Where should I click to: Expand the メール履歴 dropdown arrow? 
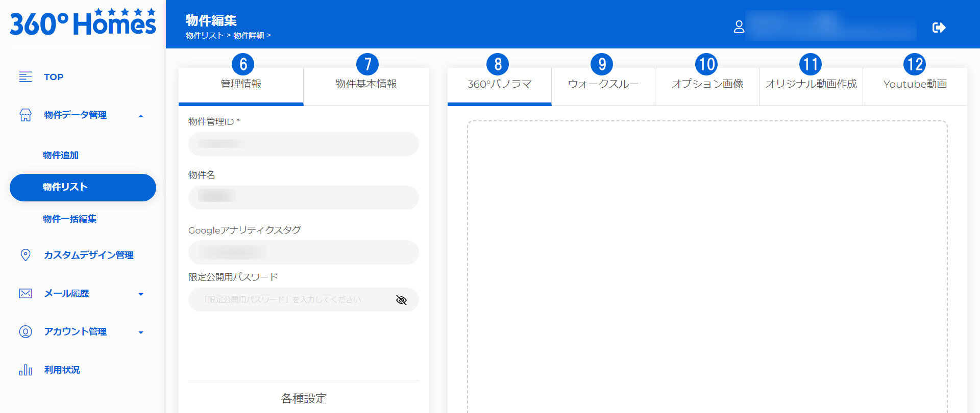(x=141, y=294)
